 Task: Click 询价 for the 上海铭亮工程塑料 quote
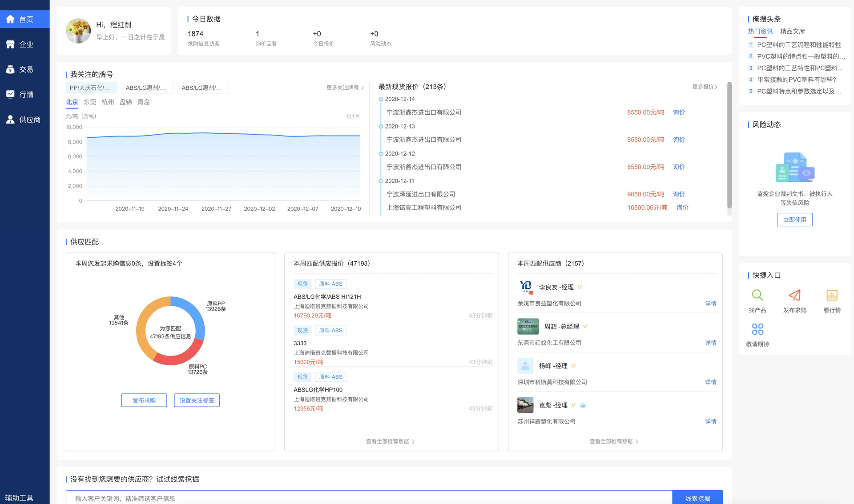pyautogui.click(x=682, y=208)
